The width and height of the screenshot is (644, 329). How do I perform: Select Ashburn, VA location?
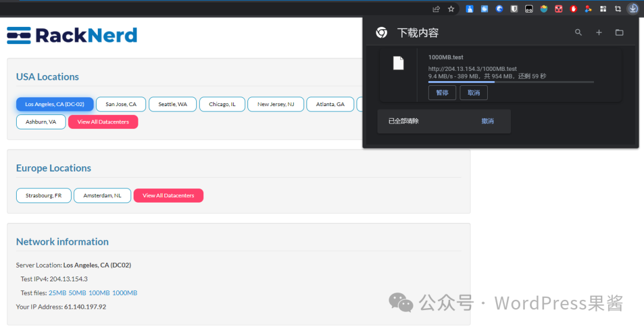coord(41,122)
